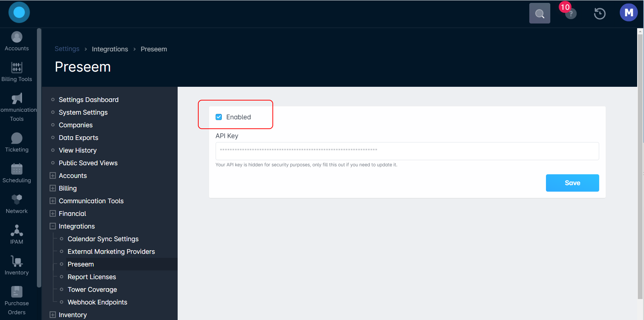644x320 pixels.
Task: Open the recent history clock icon
Action: [x=600, y=13]
